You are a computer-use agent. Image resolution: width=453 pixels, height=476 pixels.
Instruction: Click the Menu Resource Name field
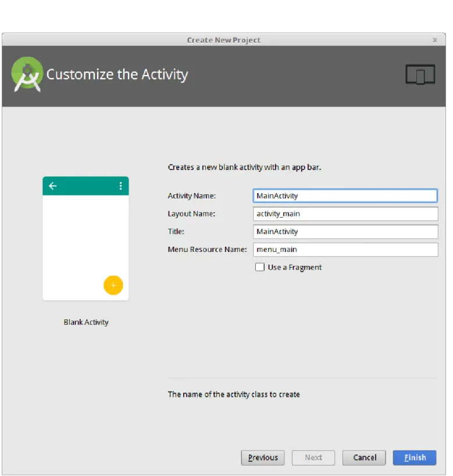click(x=345, y=250)
